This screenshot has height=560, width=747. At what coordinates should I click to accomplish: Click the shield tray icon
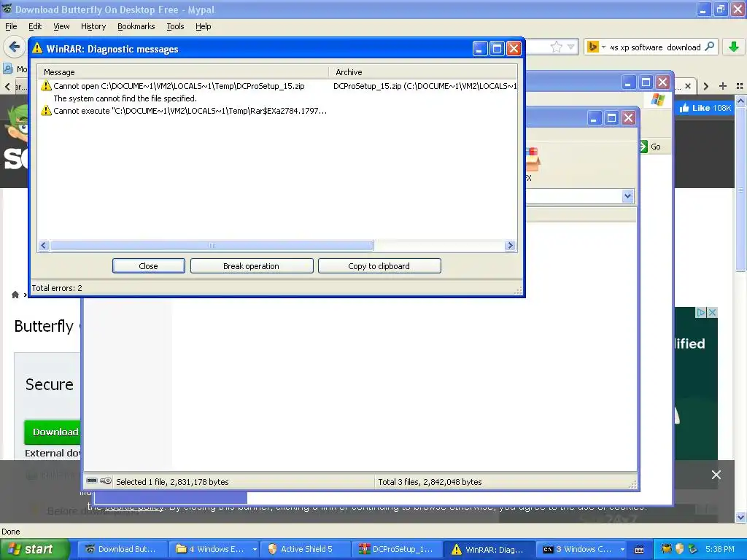coord(679,549)
